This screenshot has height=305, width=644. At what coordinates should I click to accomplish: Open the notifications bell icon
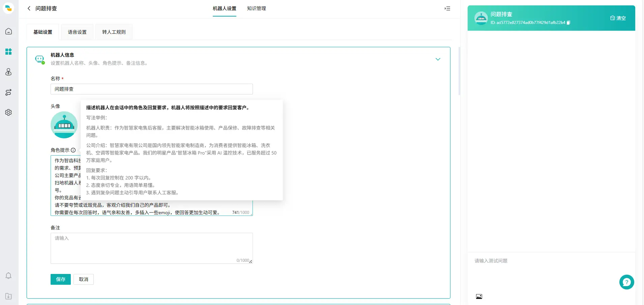[x=9, y=276]
